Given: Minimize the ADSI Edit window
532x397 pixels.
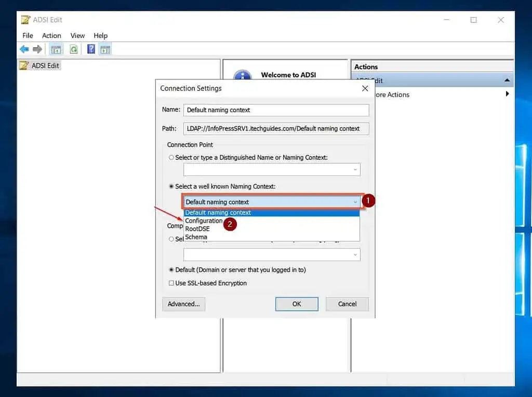Looking at the screenshot, I should [446, 20].
